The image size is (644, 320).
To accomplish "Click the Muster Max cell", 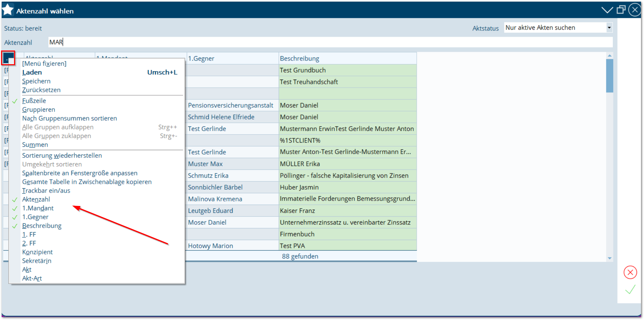I will (x=233, y=164).
